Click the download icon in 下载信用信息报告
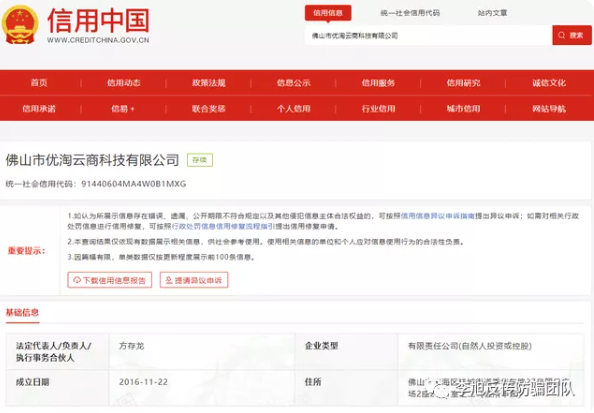This screenshot has height=413, width=594. coord(77,280)
